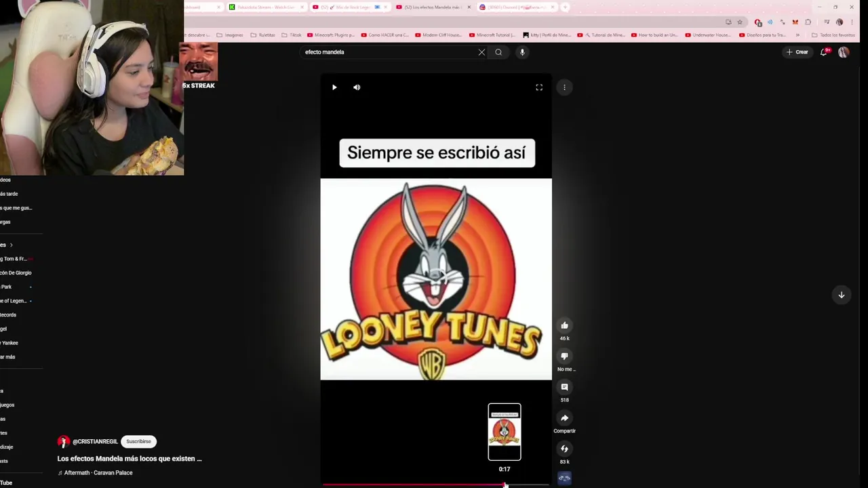
Task: Open the Extensions puzzle icon
Action: (x=808, y=22)
